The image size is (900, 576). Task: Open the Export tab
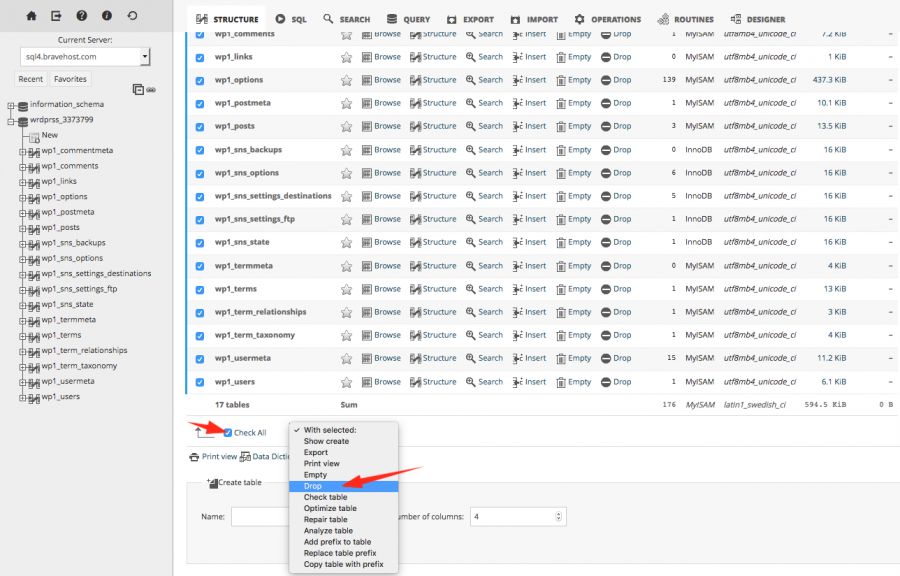coord(470,19)
